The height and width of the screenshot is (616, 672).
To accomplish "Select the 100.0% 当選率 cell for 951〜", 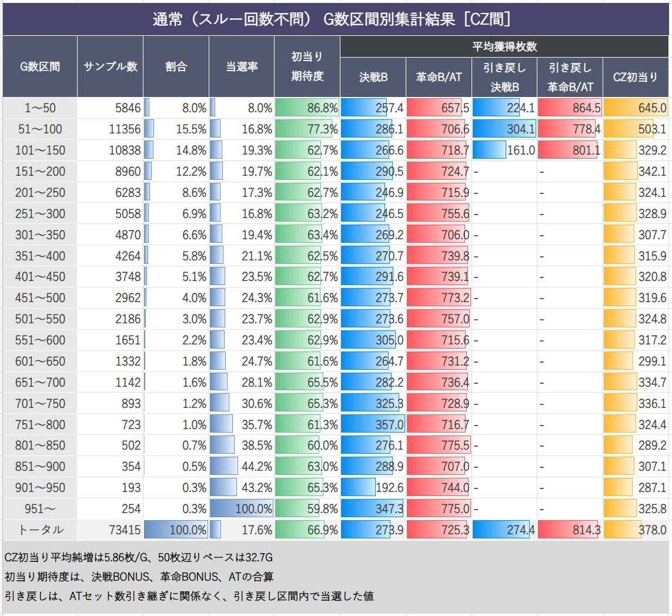I will point(242,509).
